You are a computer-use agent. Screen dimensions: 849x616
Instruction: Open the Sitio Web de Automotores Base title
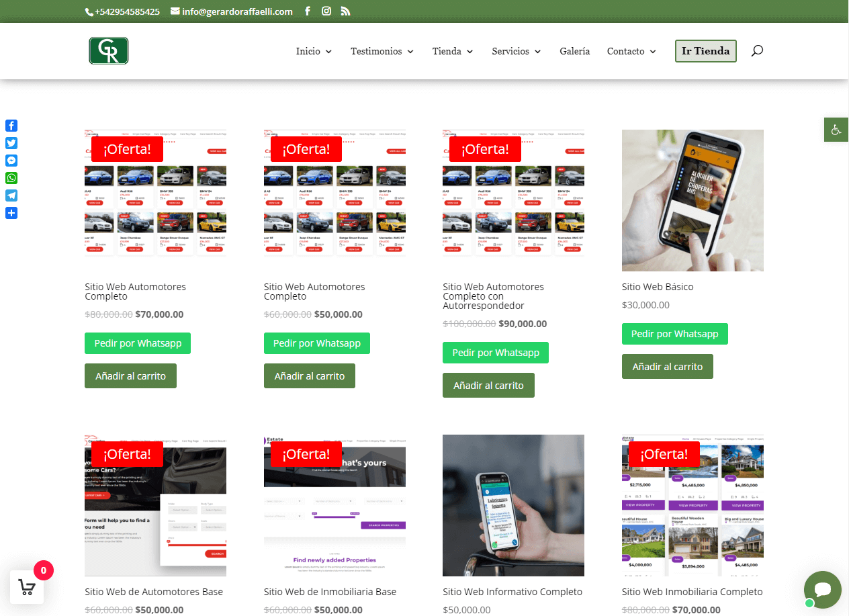pos(154,592)
